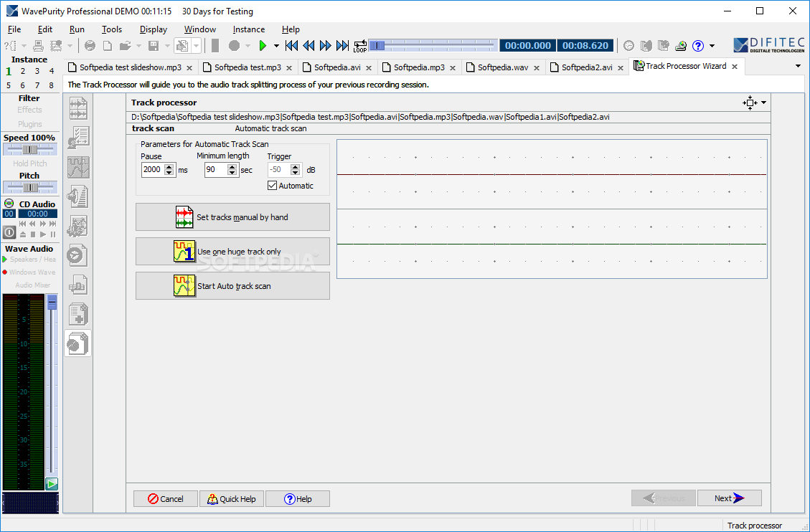
Task: Click the question-bracket help icon at toolbar start
Action: click(x=10, y=46)
